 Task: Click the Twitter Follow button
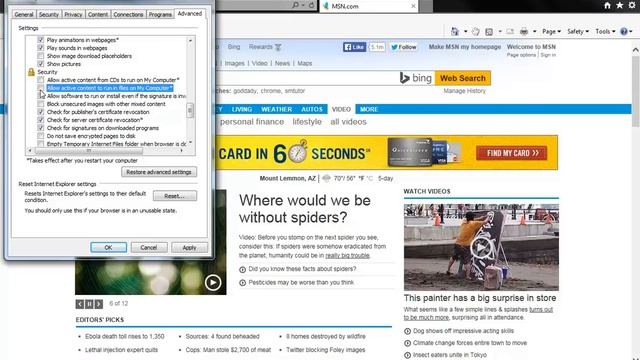pos(404,47)
